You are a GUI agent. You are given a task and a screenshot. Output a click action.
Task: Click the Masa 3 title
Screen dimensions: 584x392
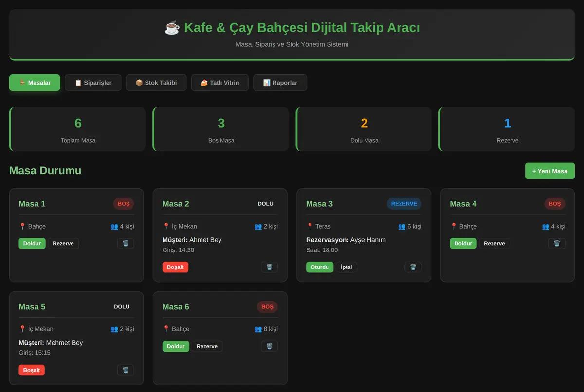320,204
